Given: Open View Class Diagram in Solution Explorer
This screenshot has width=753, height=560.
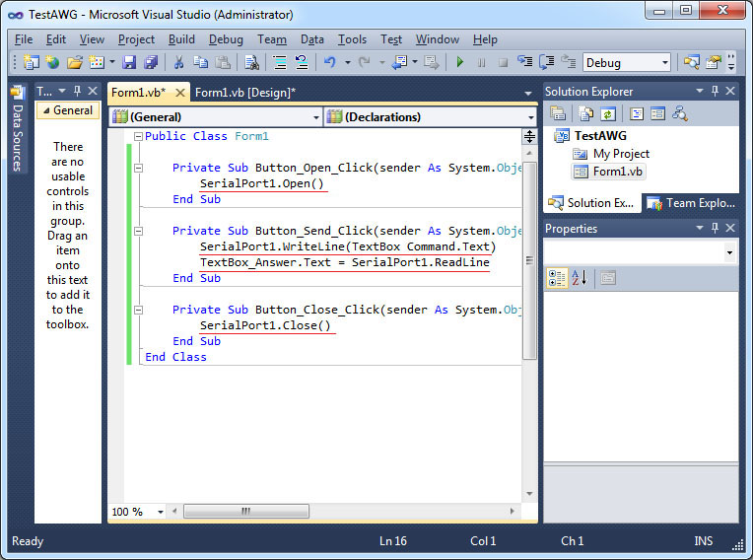Looking at the screenshot, I should point(680,114).
